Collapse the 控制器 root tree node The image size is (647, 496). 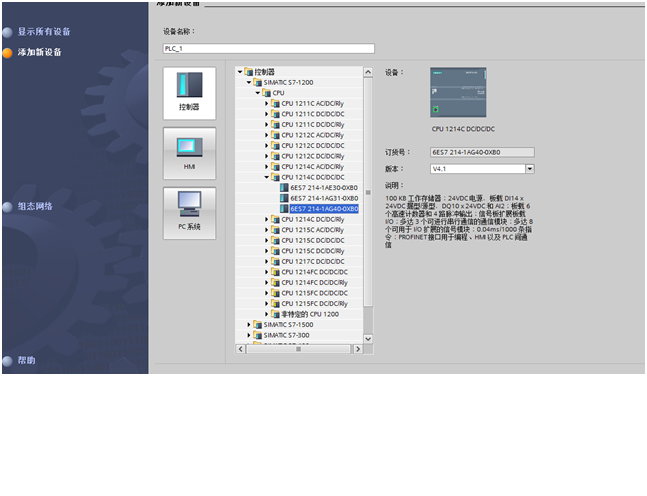(x=240, y=72)
